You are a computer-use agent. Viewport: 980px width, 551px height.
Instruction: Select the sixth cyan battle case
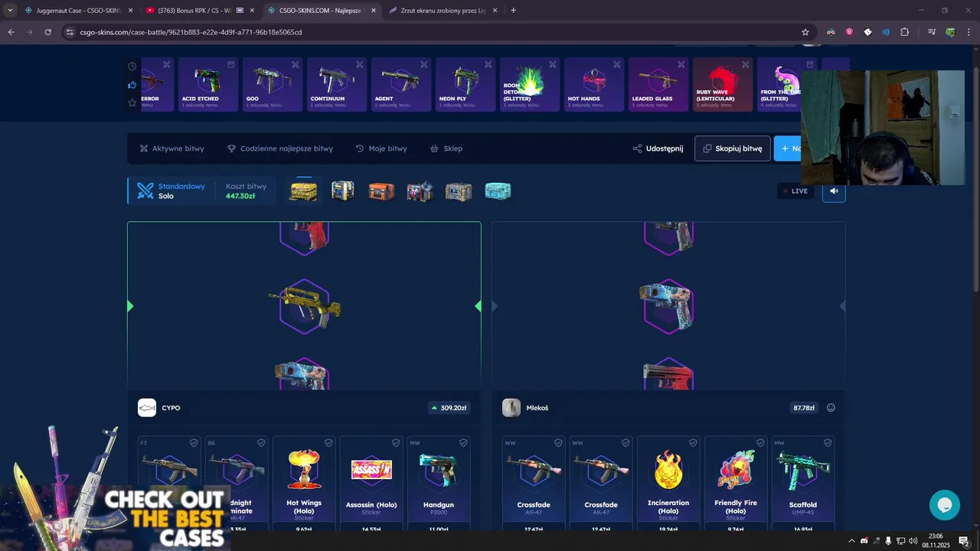[x=498, y=191]
